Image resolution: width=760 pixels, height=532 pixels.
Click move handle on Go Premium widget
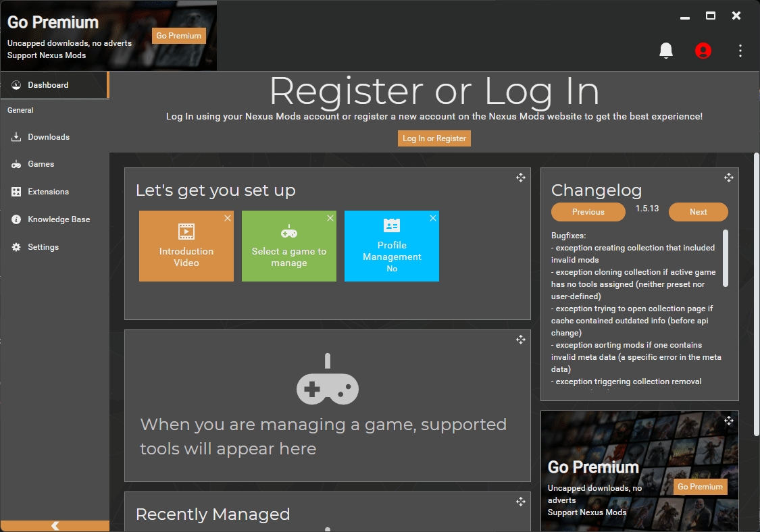[x=729, y=421]
